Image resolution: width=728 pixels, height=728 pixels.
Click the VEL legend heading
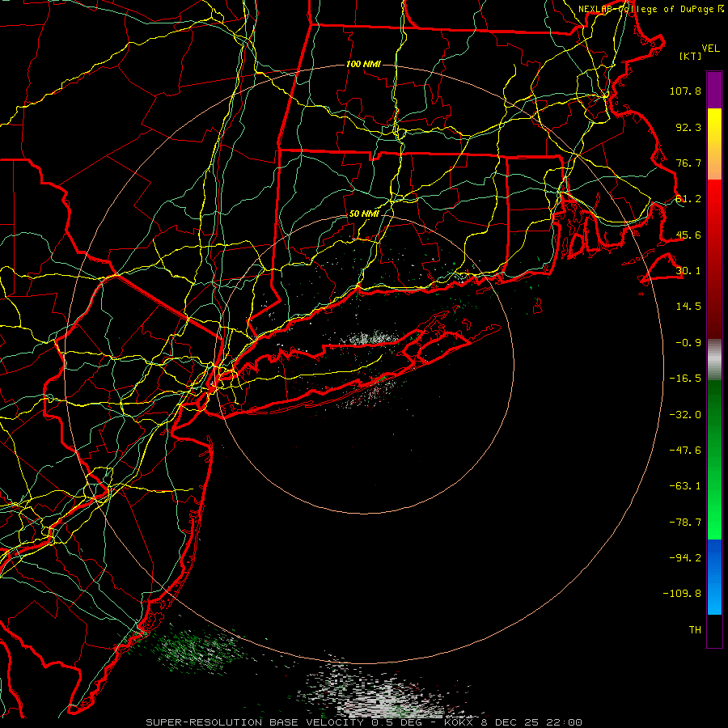coord(710,49)
